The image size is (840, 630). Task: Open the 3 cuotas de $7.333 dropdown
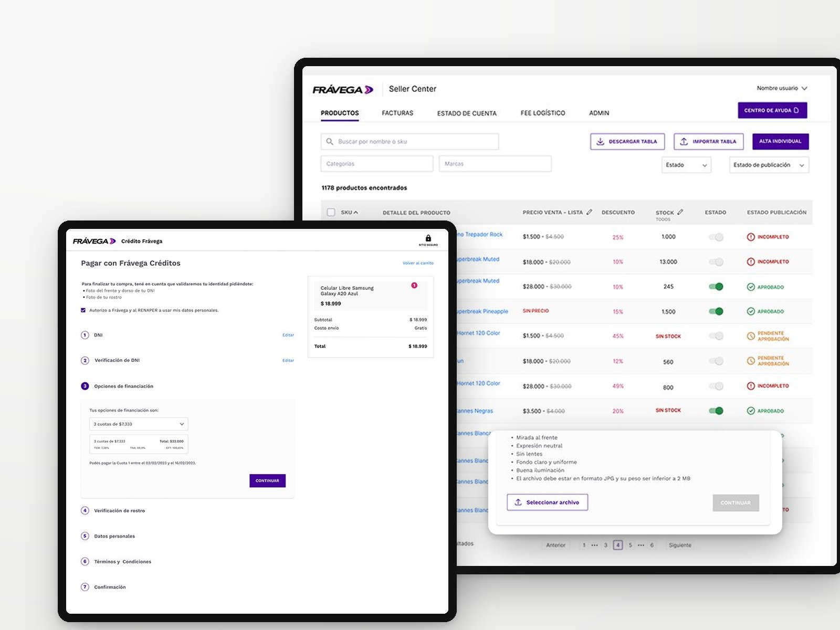click(139, 424)
